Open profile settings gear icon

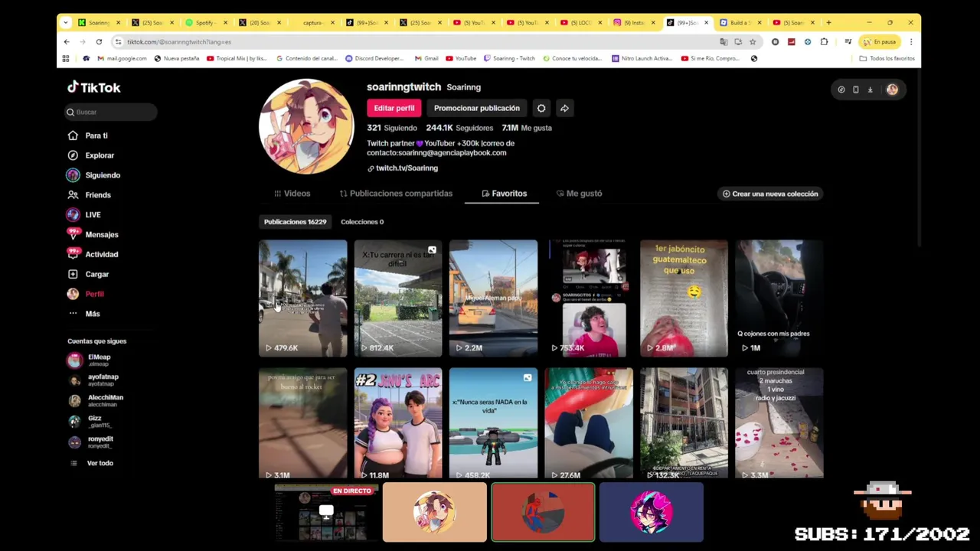[541, 108]
